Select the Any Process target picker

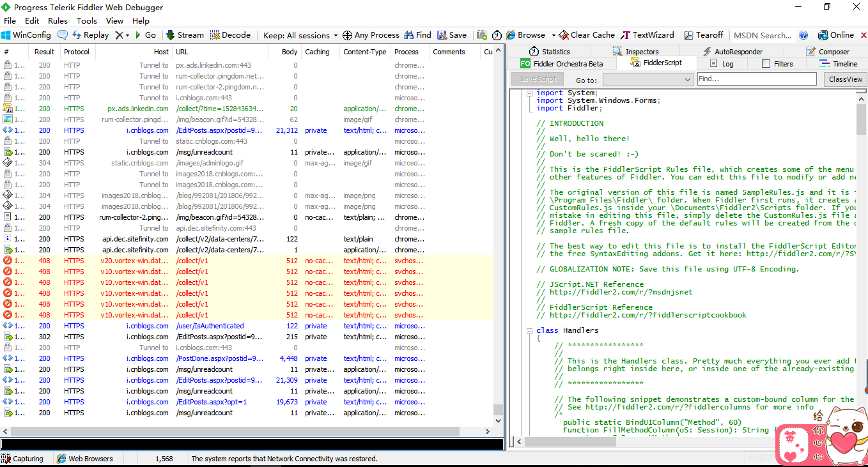371,35
